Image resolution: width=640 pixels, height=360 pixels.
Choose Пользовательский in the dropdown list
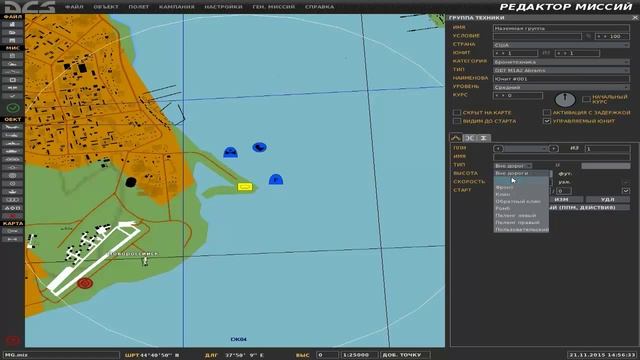521,229
